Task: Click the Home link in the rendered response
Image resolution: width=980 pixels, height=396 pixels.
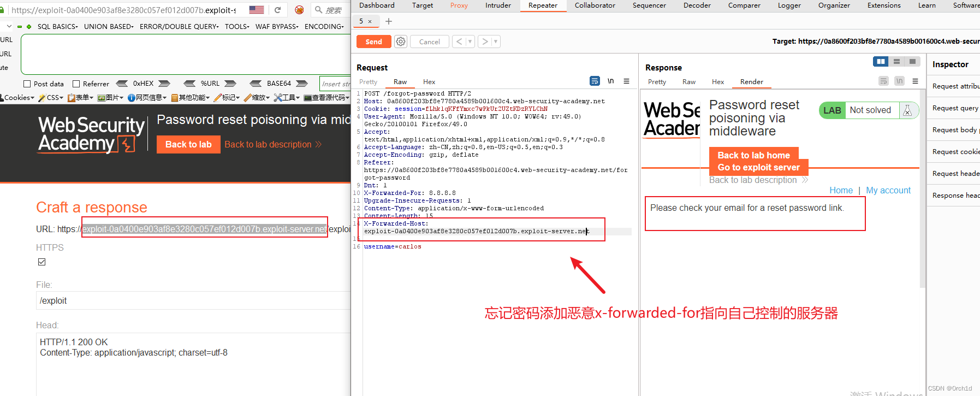Action: 841,190
